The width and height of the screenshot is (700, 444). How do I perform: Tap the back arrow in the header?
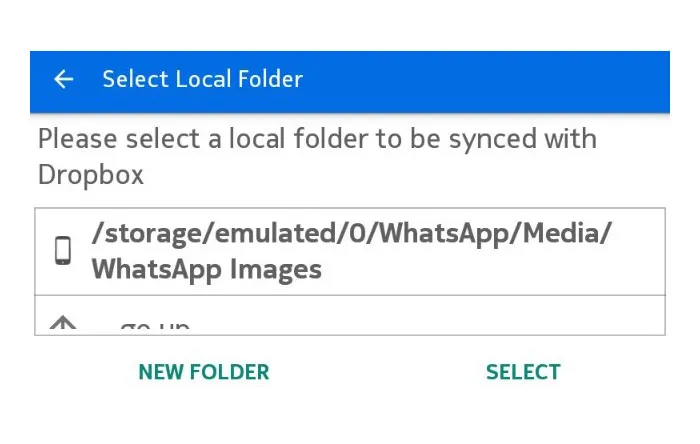[64, 79]
